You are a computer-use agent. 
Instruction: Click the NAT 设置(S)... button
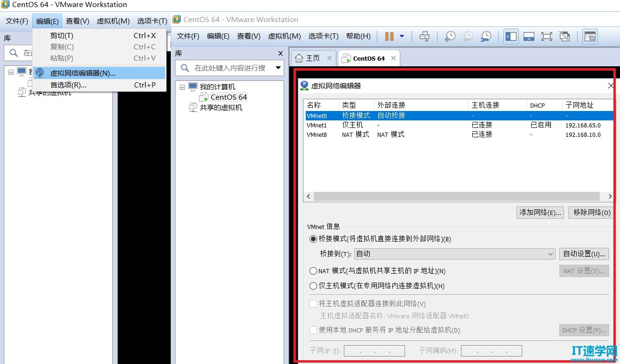(584, 271)
